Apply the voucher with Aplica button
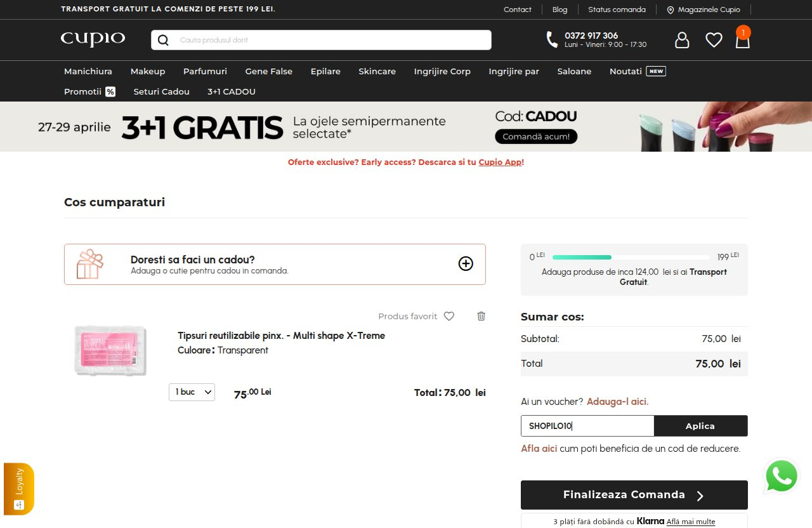This screenshot has height=528, width=812. [x=700, y=426]
